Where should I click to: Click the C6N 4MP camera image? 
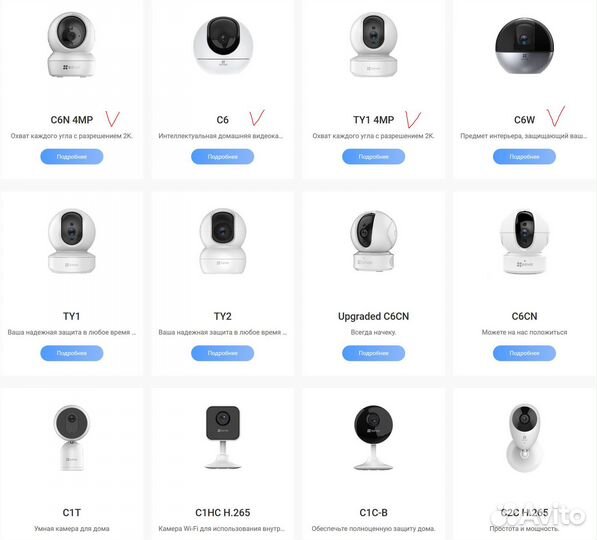(x=72, y=45)
